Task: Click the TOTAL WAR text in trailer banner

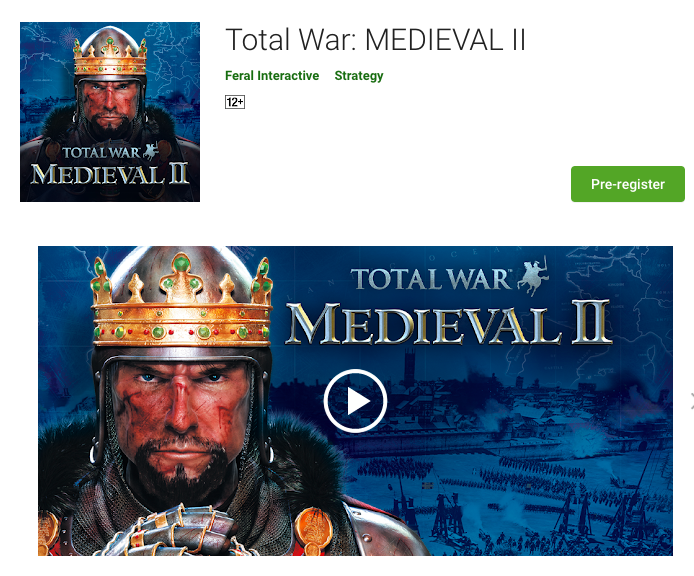Action: click(431, 279)
